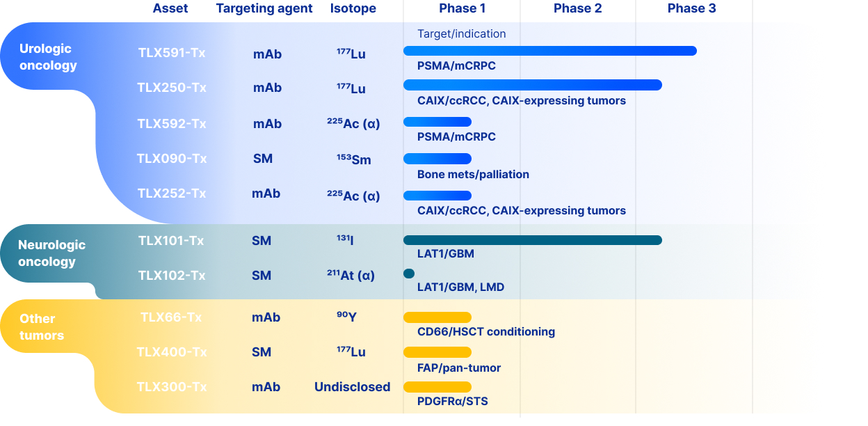Click the Isotope column header
Image resolution: width=868 pixels, height=426 pixels.
coord(353,9)
